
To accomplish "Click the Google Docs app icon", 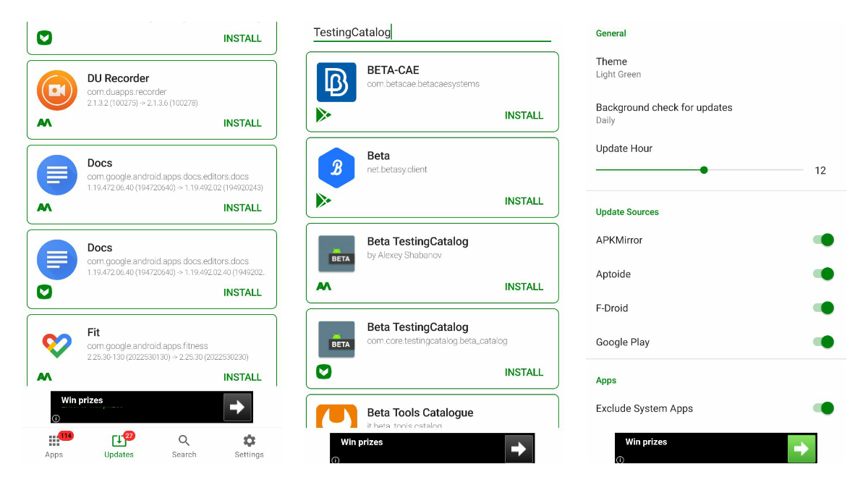I will point(56,175).
